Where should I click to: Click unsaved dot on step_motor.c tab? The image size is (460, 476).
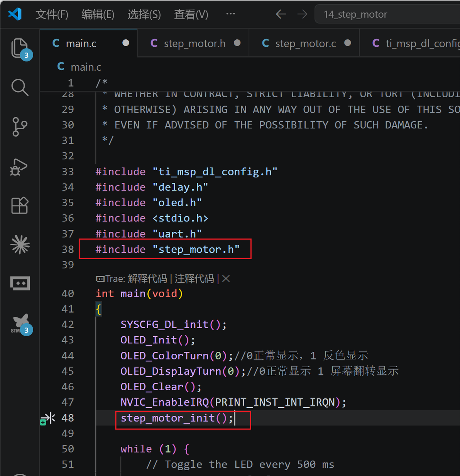click(348, 43)
